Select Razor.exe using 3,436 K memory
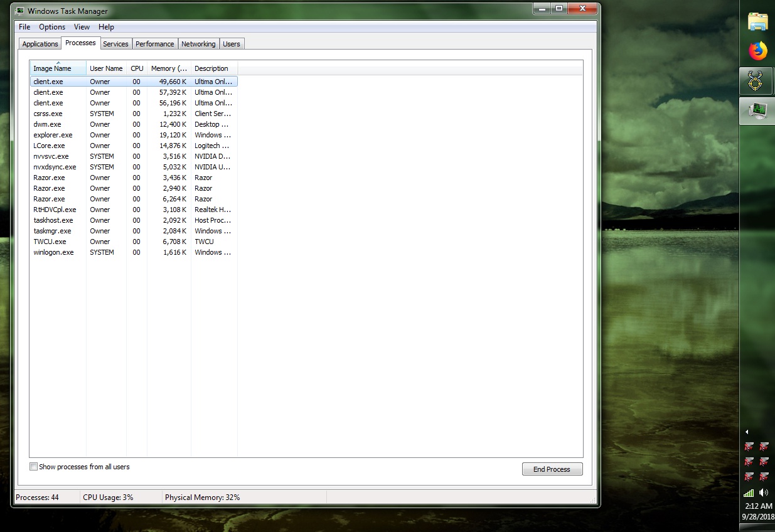 click(134, 178)
